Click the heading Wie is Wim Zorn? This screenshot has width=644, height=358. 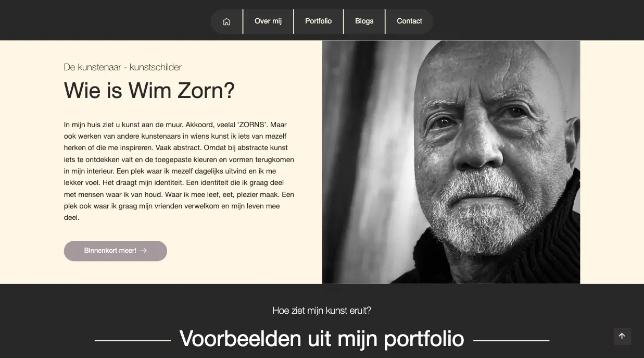pyautogui.click(x=149, y=91)
